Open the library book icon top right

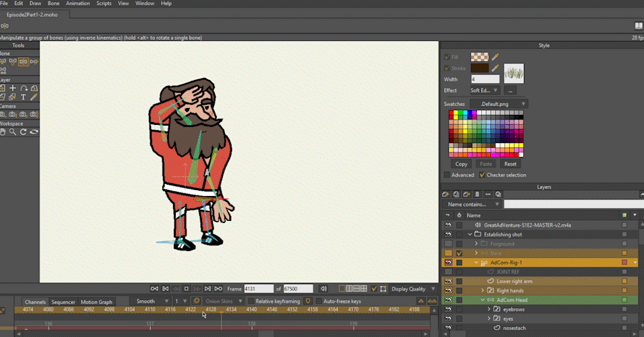pyautogui.click(x=639, y=26)
